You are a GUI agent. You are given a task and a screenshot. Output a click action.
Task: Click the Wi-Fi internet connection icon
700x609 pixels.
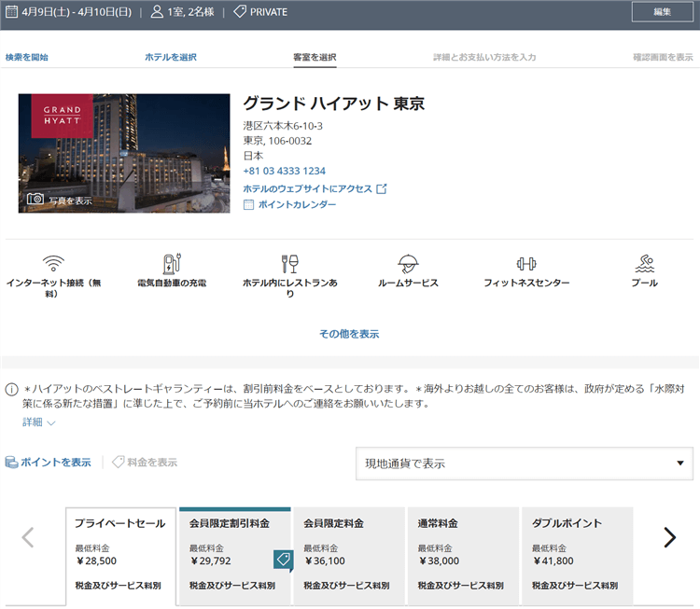coord(53,263)
